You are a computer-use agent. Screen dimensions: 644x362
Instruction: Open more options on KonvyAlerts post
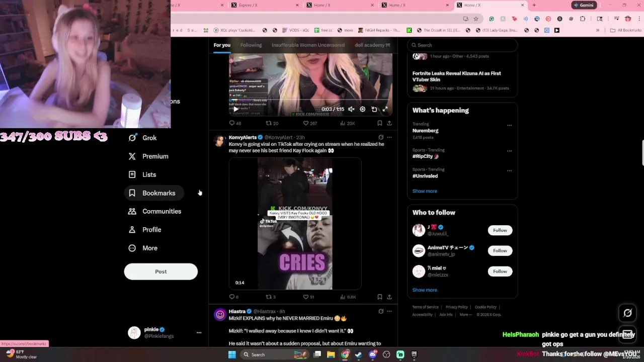pyautogui.click(x=389, y=137)
